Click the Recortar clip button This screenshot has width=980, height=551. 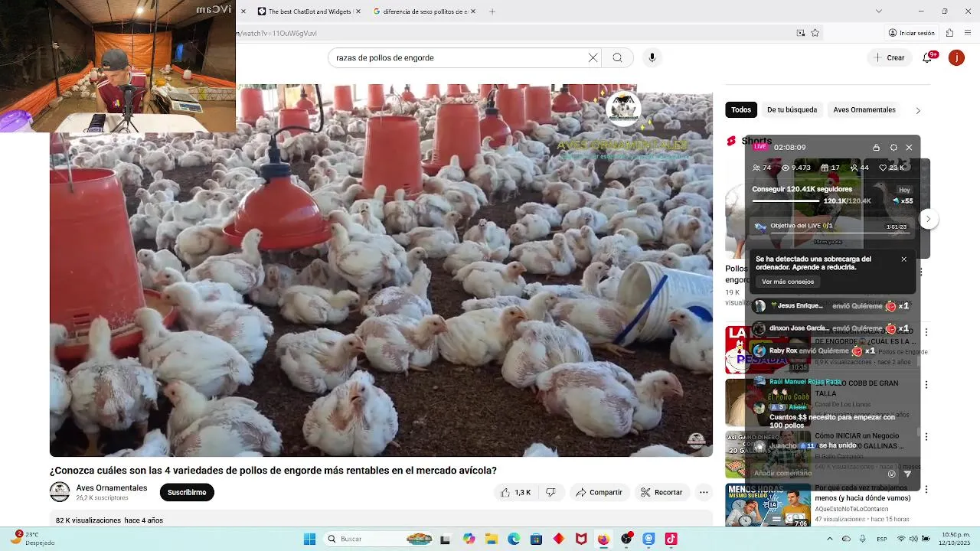[x=661, y=492]
